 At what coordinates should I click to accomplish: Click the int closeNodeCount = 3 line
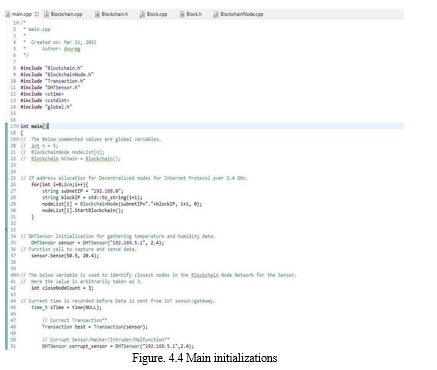pyautogui.click(x=62, y=288)
